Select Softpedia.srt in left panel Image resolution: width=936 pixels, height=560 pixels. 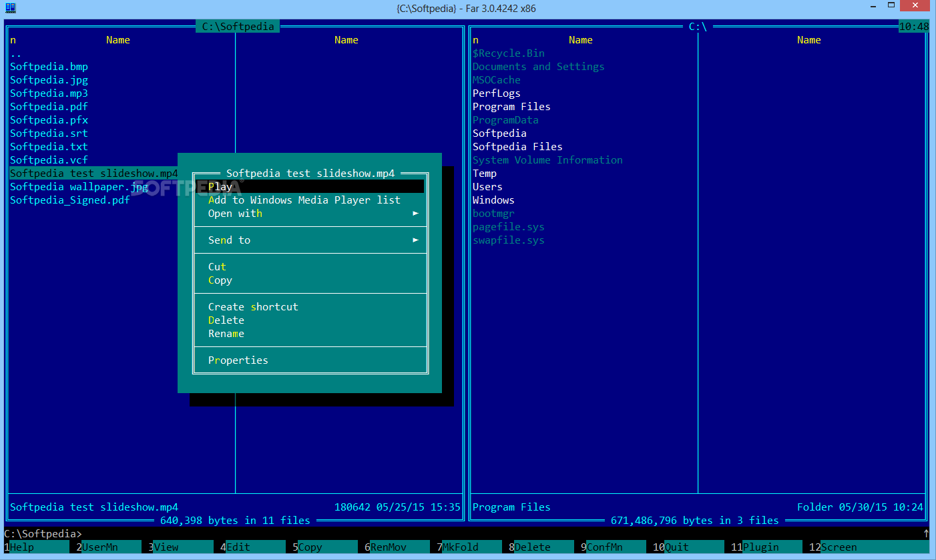(49, 133)
